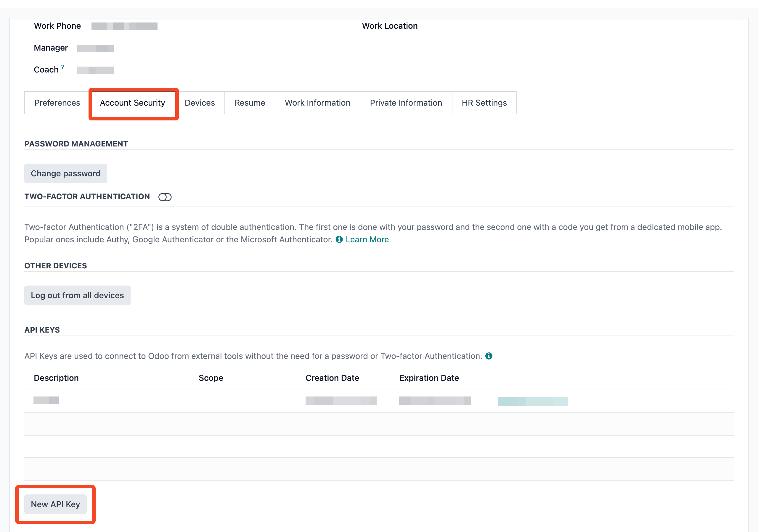Click the Expiration Date column header
This screenshot has height=532, width=758.
point(429,378)
